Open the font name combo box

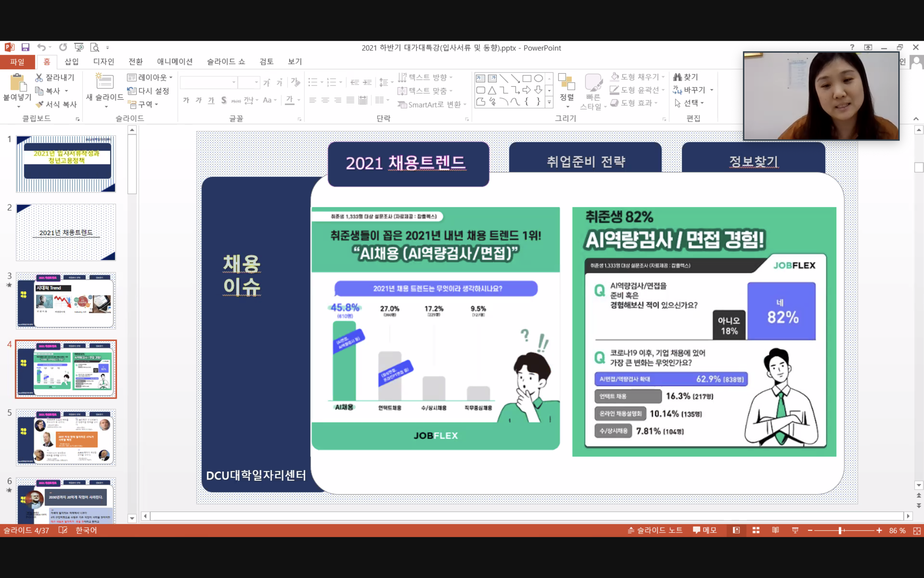point(209,82)
